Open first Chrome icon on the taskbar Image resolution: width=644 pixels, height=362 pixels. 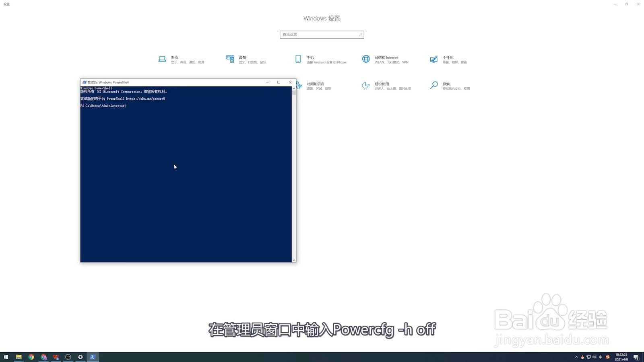point(31,357)
